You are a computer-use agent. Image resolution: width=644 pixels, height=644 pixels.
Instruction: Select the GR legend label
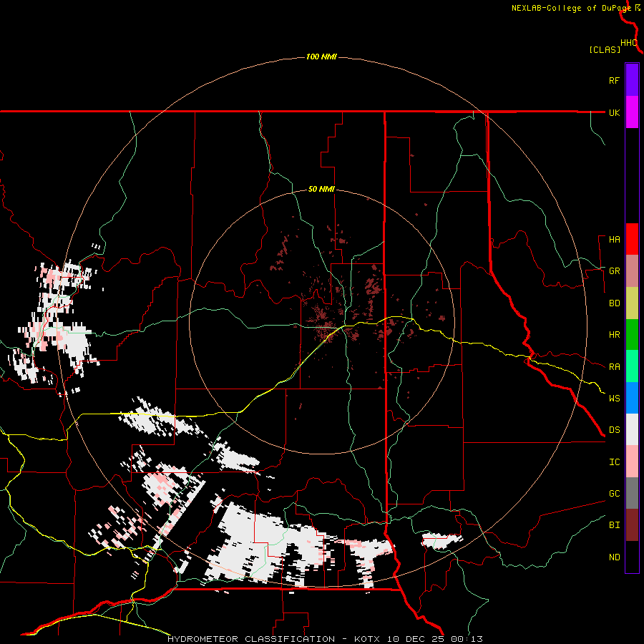[x=615, y=271]
